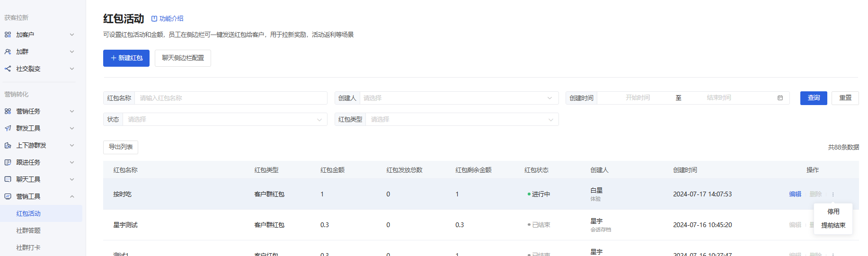Click the timestamp 2024-07-16 10:45:20

point(702,225)
